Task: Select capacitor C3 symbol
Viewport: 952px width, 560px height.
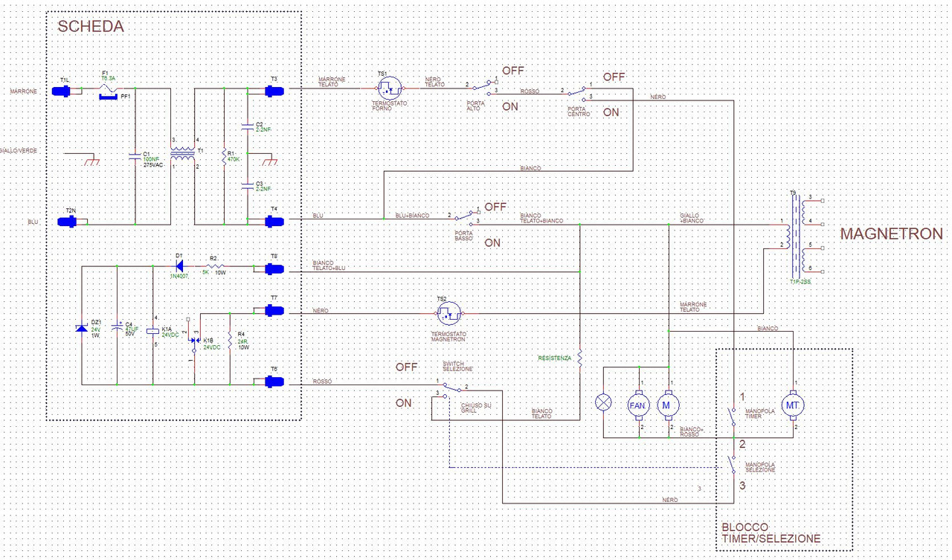Action: (x=246, y=186)
